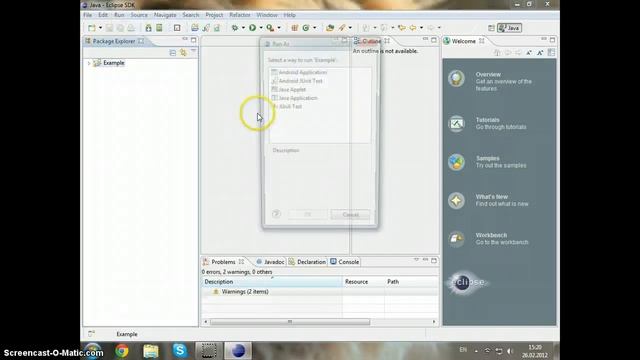This screenshot has width=640, height=360.
Task: Click the External Tools run icon
Action: tap(270, 28)
